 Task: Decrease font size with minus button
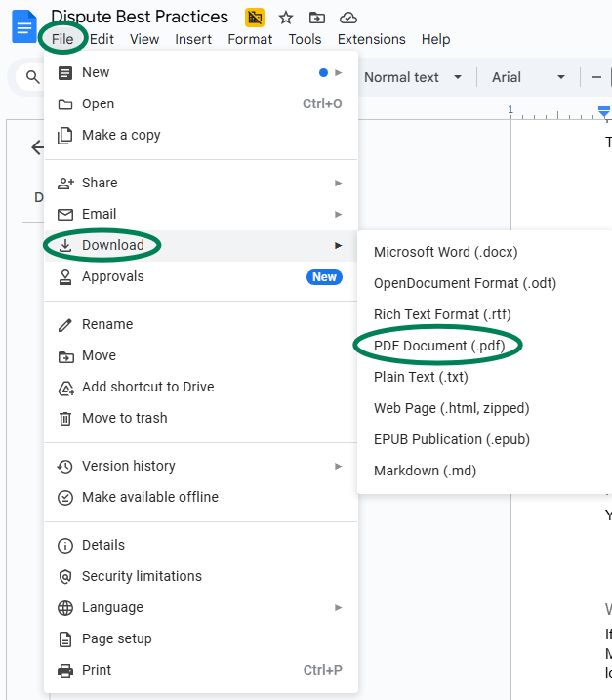(596, 77)
